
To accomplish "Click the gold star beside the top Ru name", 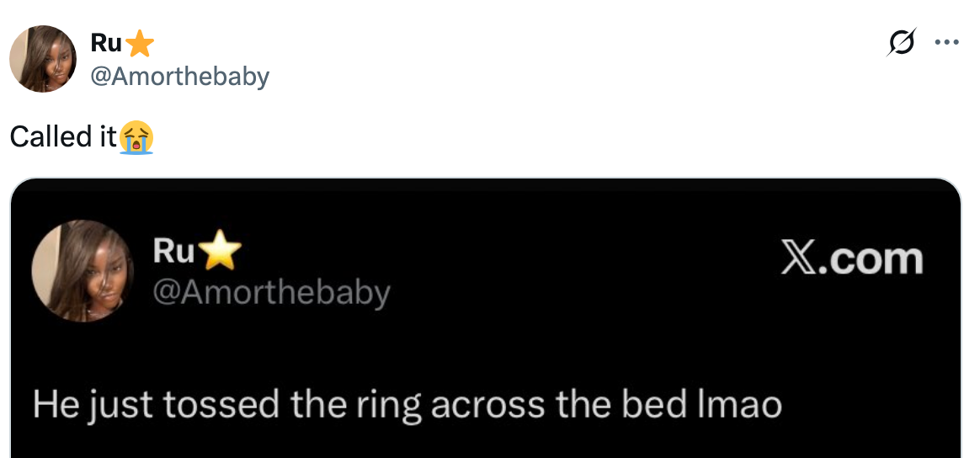I will point(141,43).
